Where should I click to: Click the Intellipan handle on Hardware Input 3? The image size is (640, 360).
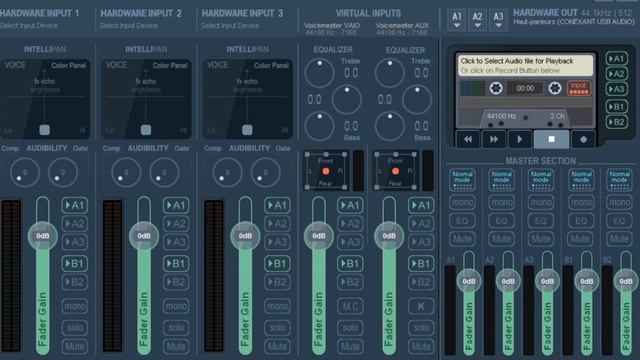tap(247, 130)
